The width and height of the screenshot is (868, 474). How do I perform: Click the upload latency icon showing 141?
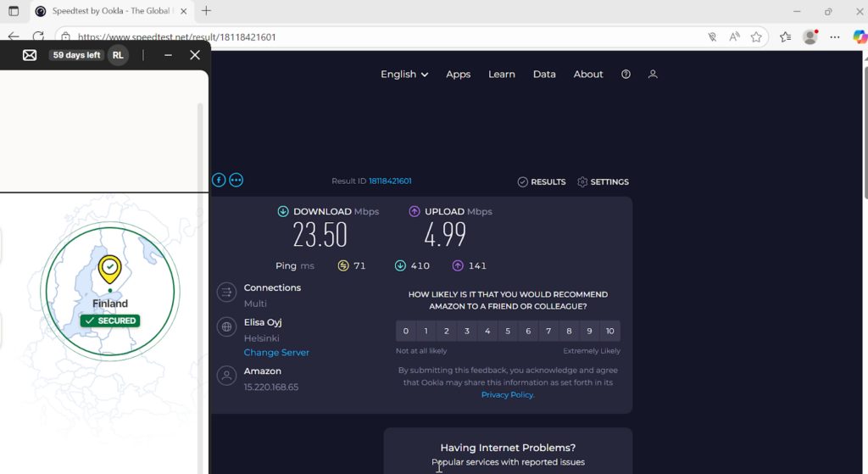coord(458,265)
